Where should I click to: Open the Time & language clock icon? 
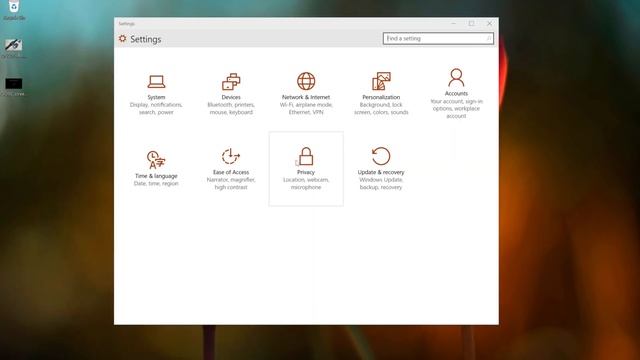[156, 160]
